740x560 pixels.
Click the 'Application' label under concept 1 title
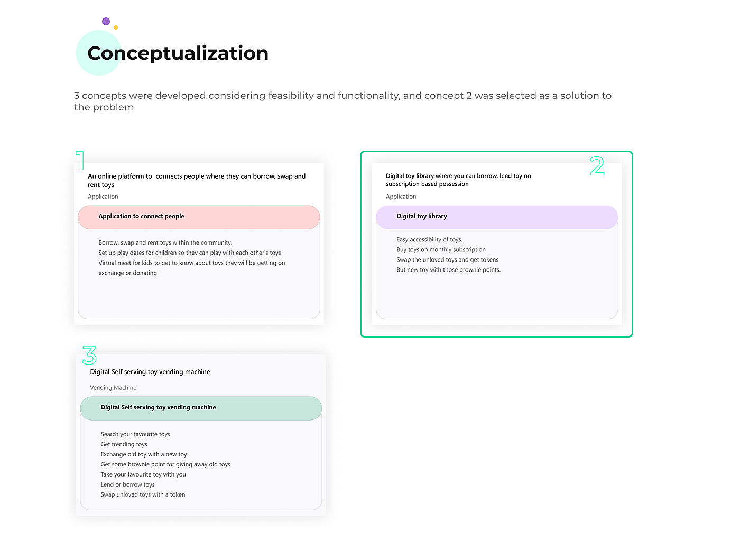click(103, 197)
